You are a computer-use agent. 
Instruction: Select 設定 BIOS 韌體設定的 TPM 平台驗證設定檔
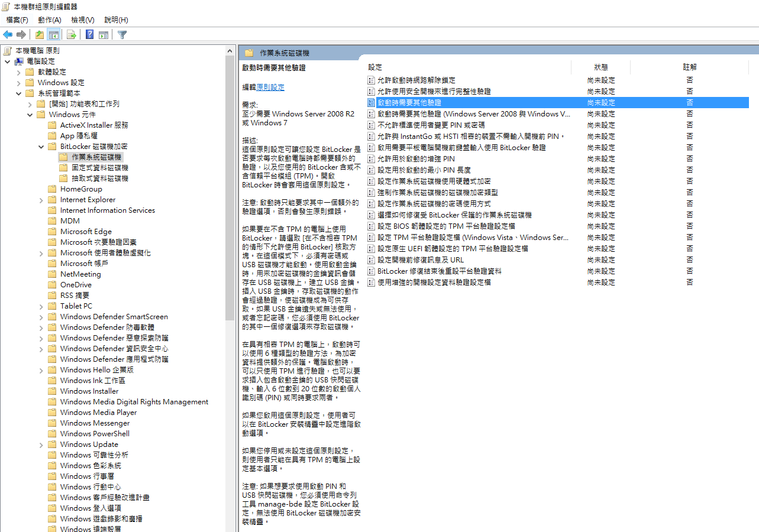(446, 226)
